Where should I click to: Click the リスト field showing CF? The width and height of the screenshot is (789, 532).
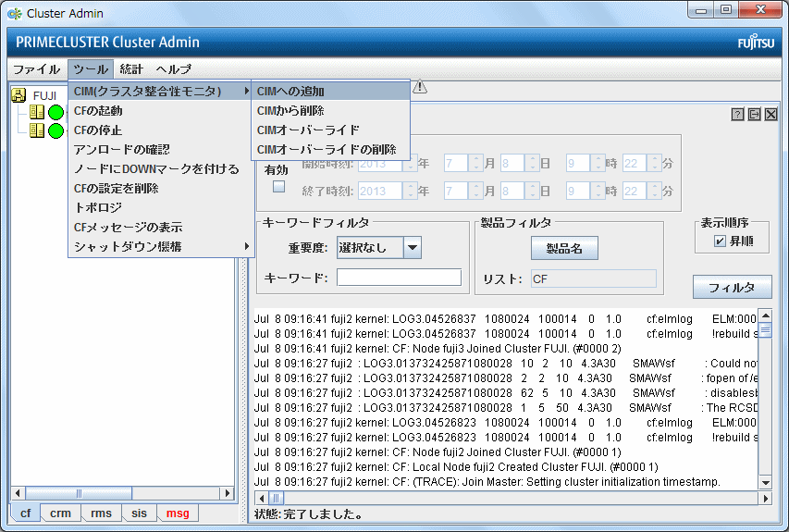(x=594, y=278)
